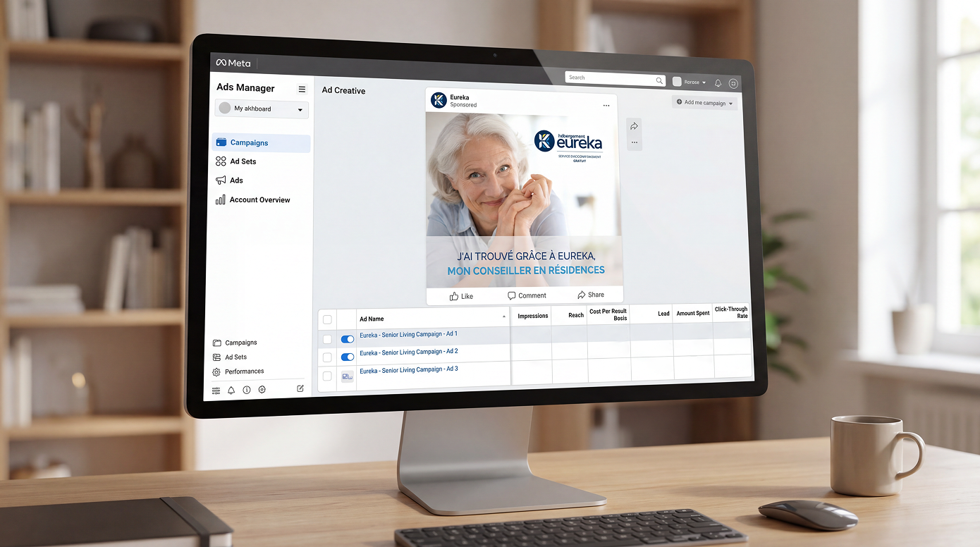Click the Ad 3 draft thumbnail icon
This screenshot has width=980, height=547.
[x=348, y=376]
